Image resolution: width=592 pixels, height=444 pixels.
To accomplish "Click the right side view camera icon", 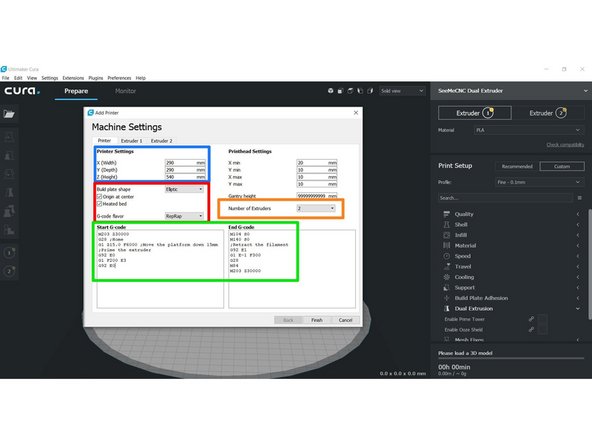I will (370, 91).
